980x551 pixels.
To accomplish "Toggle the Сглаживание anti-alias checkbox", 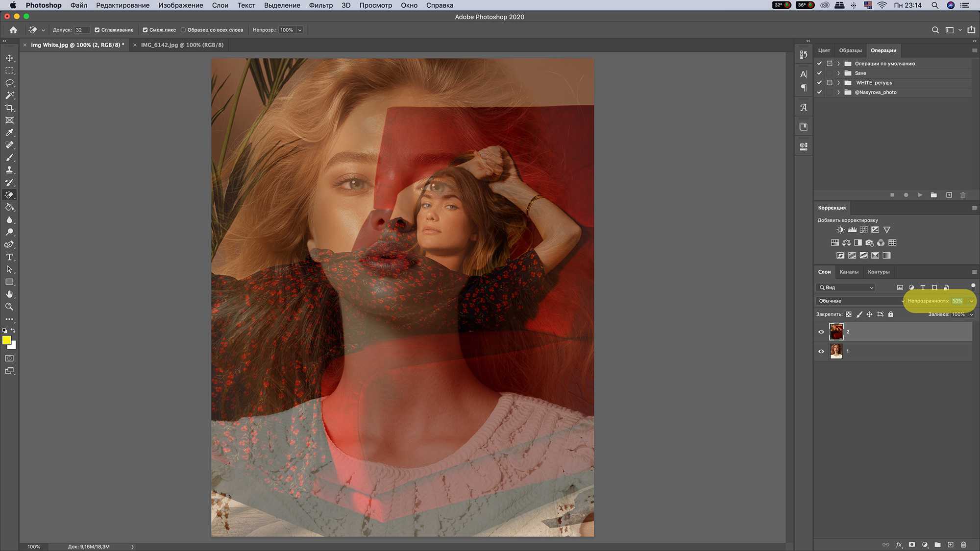I will coord(97,30).
